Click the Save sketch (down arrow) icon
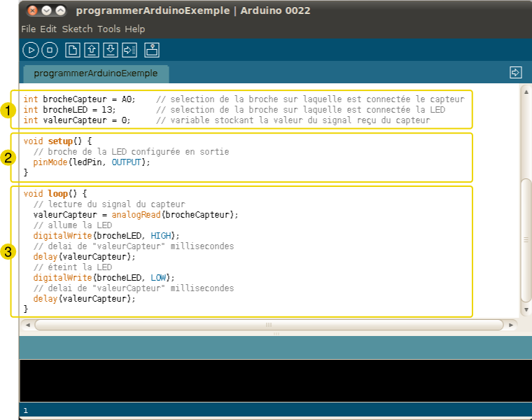This screenshot has height=420, width=532. (x=111, y=50)
